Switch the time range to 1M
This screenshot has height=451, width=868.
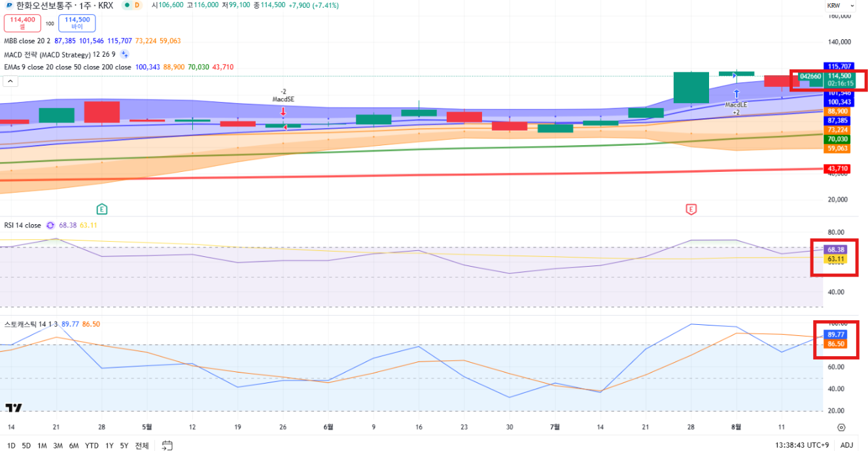(x=42, y=446)
